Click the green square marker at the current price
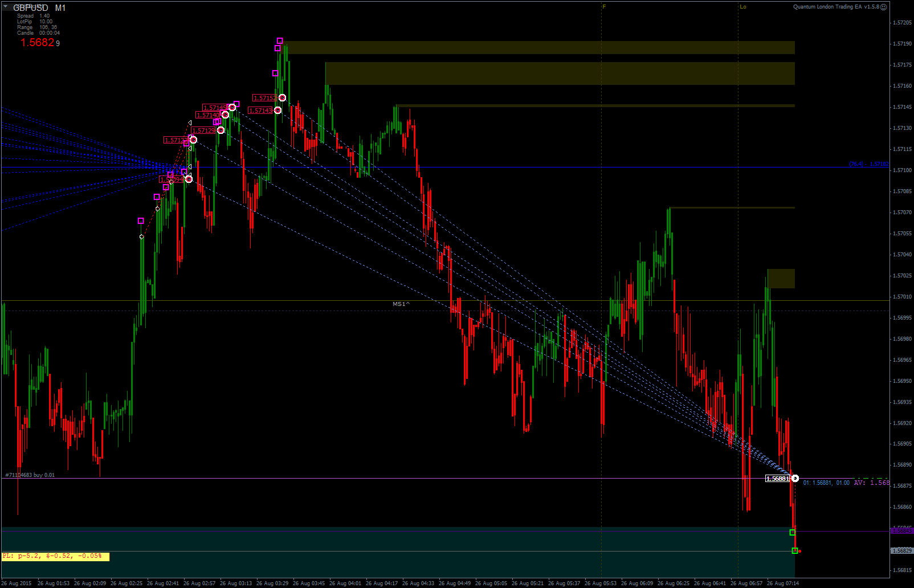The image size is (914, 588). click(795, 551)
